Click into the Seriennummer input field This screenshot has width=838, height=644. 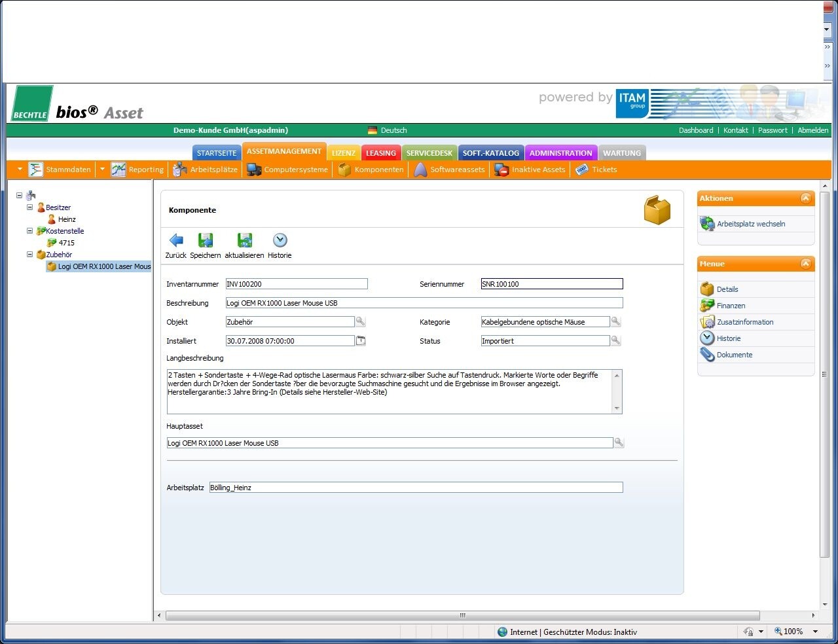click(x=551, y=284)
